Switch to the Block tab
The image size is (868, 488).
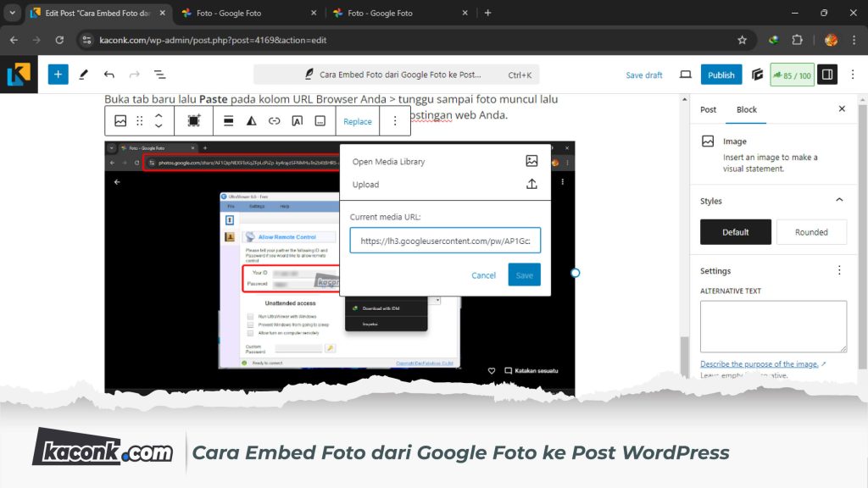click(x=746, y=109)
